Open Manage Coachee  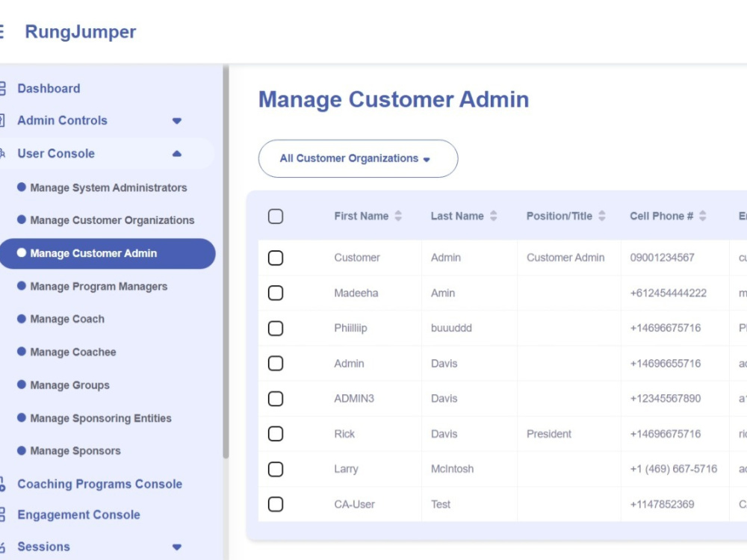73,352
